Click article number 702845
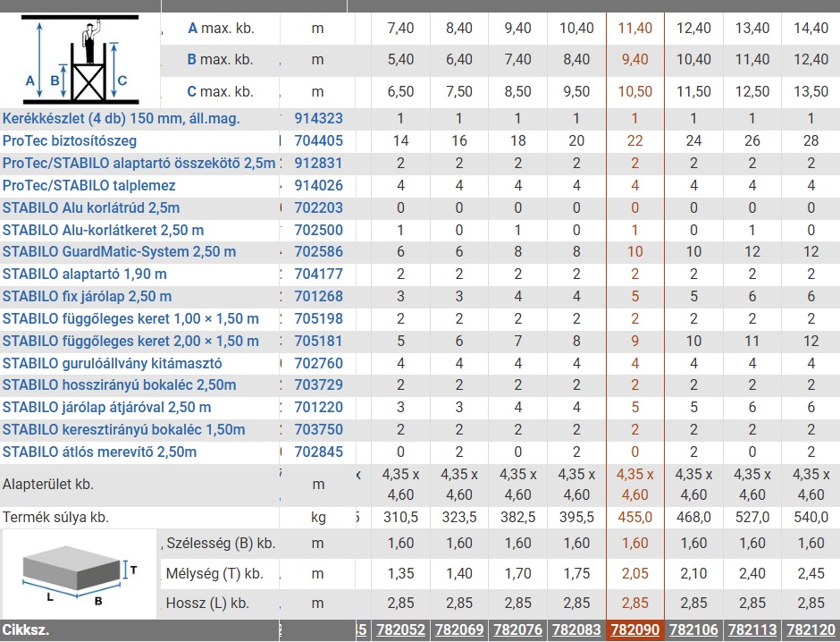This screenshot has width=840, height=642. coord(319,452)
